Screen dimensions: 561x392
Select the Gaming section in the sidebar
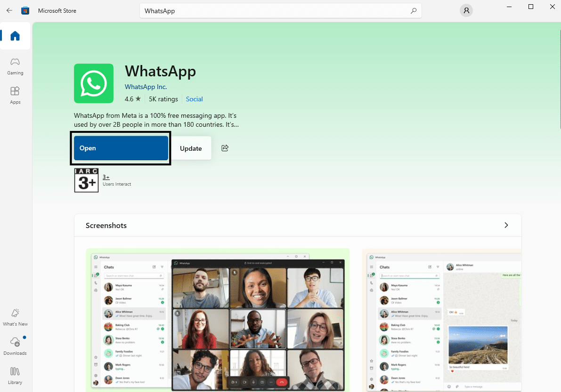tap(15, 66)
